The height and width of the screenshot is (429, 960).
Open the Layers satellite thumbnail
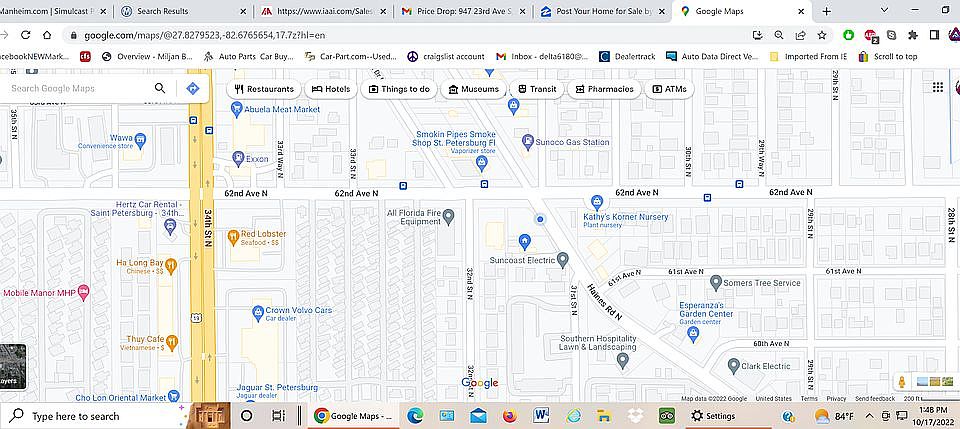[x=13, y=367]
